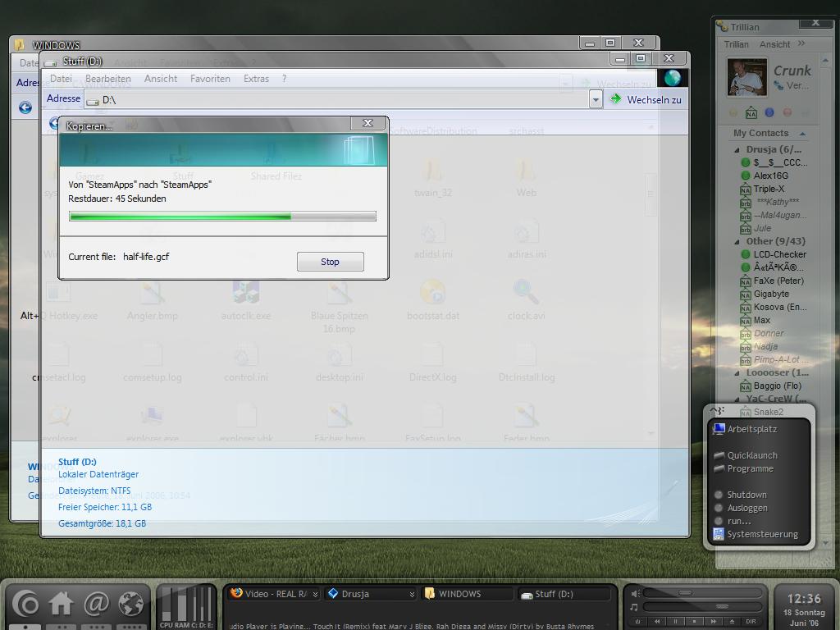This screenshot has height=630, width=840.
Task: Click the Wechseln zu go button
Action: pos(646,99)
